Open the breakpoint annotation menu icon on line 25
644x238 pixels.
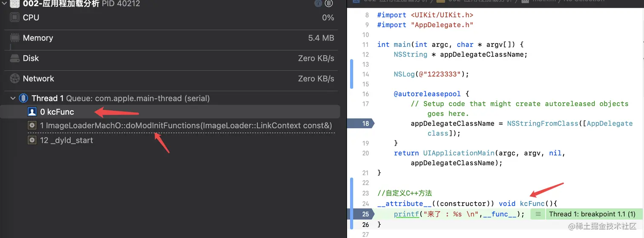pos(538,214)
